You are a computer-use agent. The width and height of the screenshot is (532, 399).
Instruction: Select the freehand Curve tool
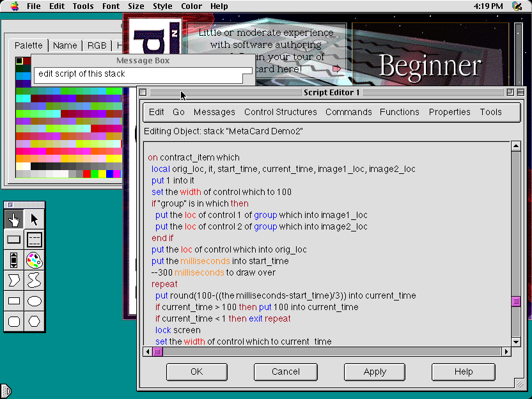[35, 280]
